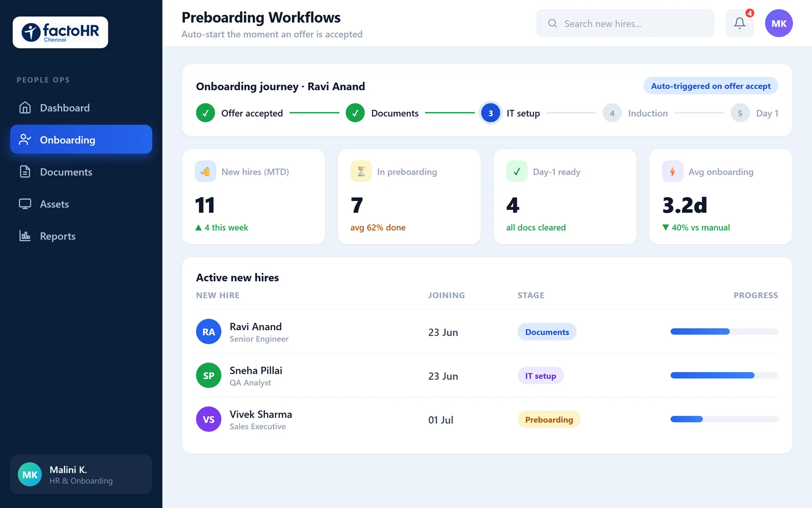Click Ravi Anand's progress bar

pyautogui.click(x=724, y=332)
